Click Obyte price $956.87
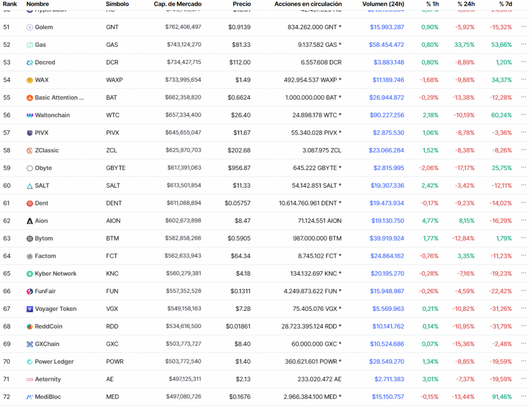Viewport: 532px width, 407px height. (239, 168)
